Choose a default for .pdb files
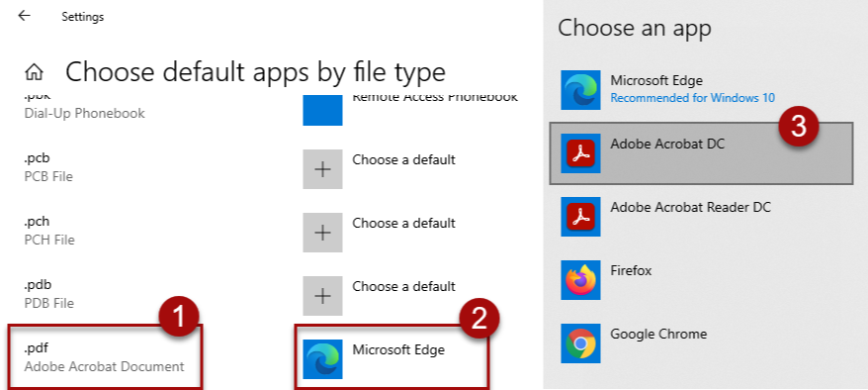Image resolution: width=868 pixels, height=390 pixels. [x=403, y=286]
